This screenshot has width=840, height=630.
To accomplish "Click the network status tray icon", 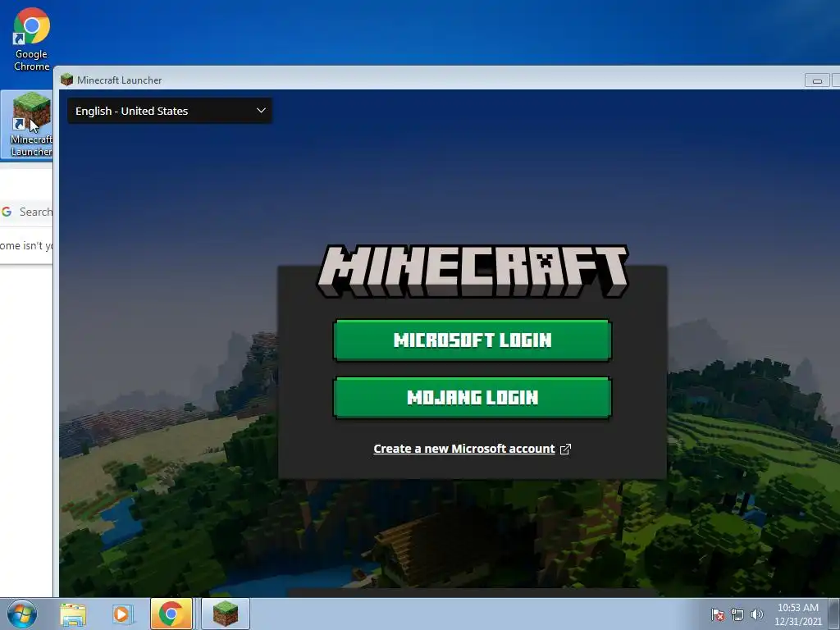I will [737, 614].
